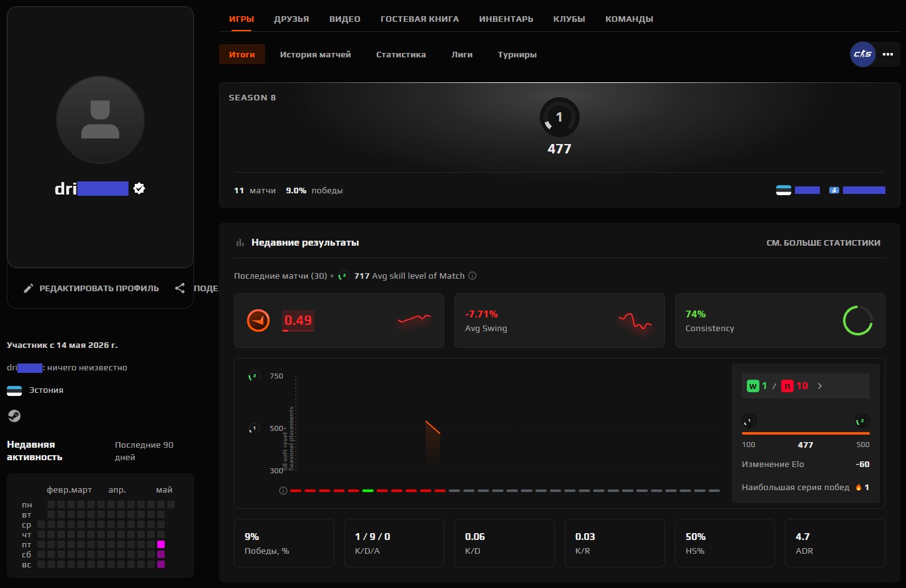Open the ВИДЕО tab
This screenshot has width=906, height=588.
(345, 19)
